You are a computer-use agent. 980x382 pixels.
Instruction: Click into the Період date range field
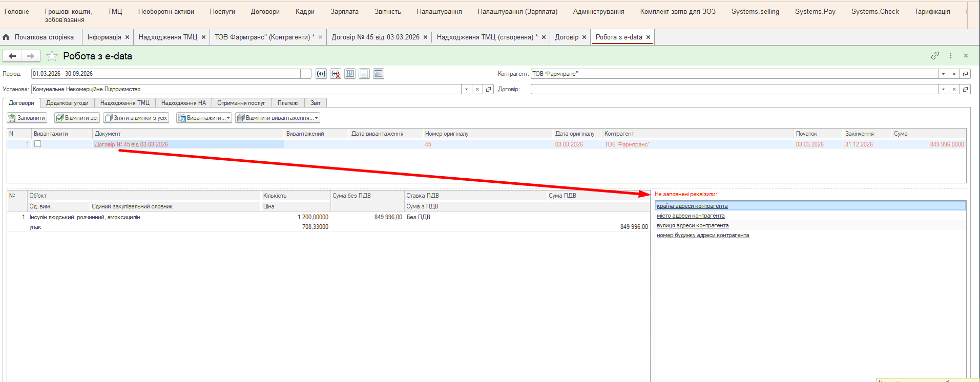(165, 74)
